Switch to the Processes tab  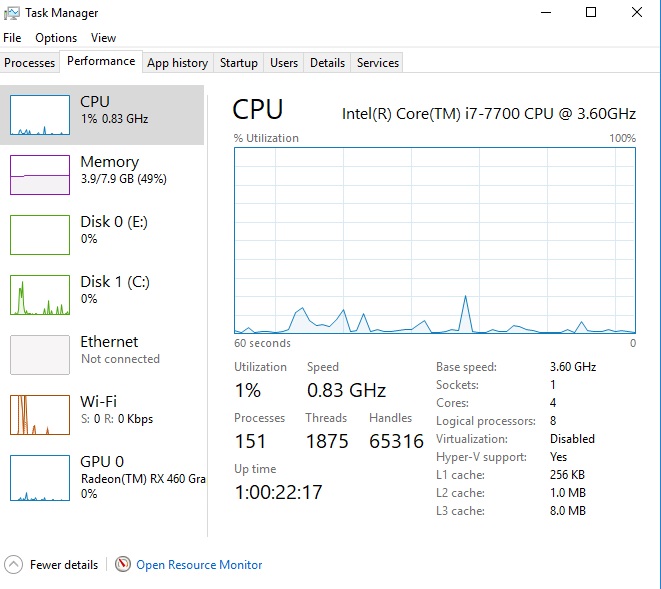pos(30,63)
